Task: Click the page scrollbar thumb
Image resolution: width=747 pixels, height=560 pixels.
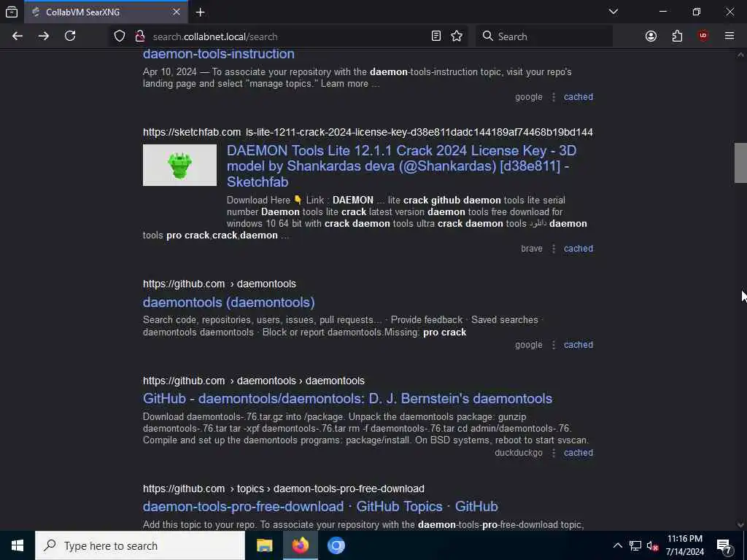Action: [740, 163]
